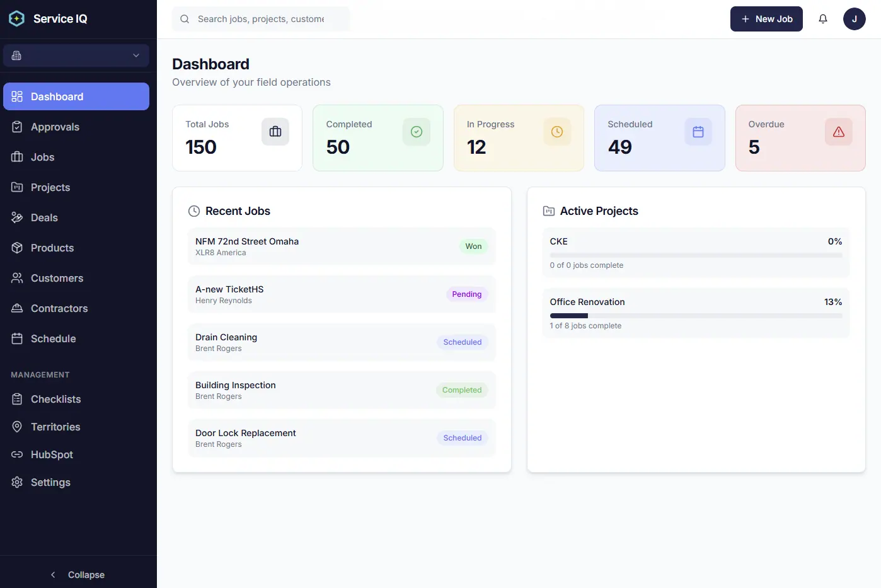
Task: Collapse the sidebar
Action: (x=78, y=575)
